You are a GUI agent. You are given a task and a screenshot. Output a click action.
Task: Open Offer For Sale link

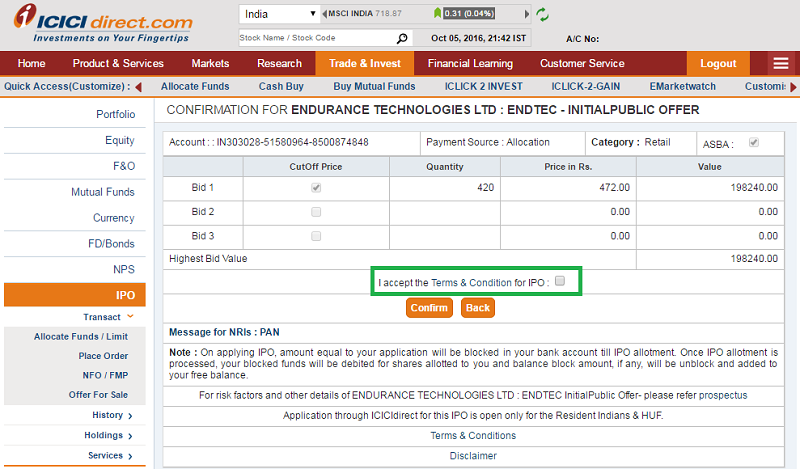pos(98,395)
